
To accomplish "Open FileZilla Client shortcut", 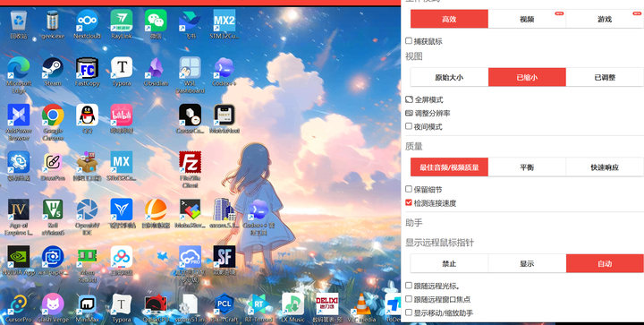I will click(191, 162).
